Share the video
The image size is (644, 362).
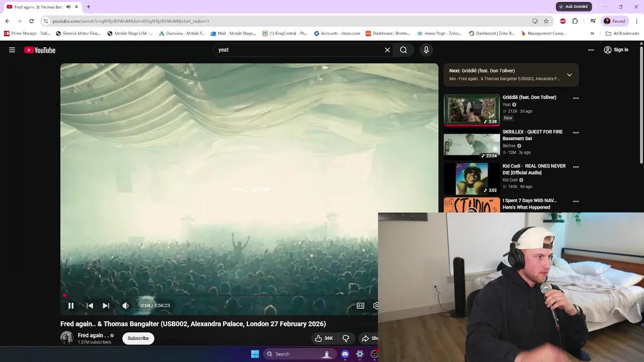click(x=369, y=338)
